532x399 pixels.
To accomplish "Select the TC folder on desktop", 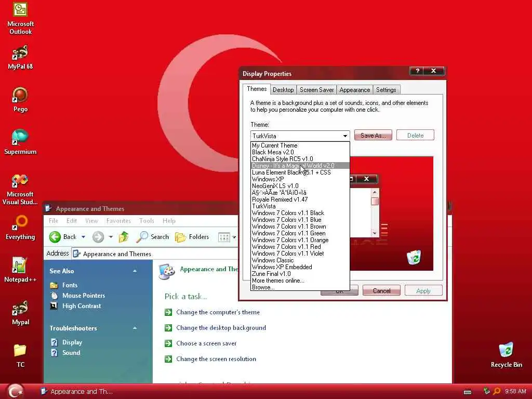I will click(20, 355).
